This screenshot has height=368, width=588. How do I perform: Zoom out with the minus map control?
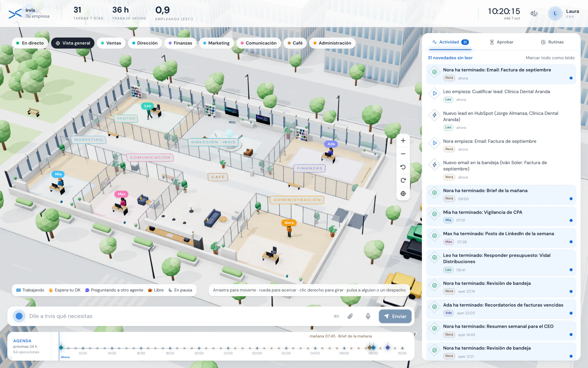tap(403, 154)
